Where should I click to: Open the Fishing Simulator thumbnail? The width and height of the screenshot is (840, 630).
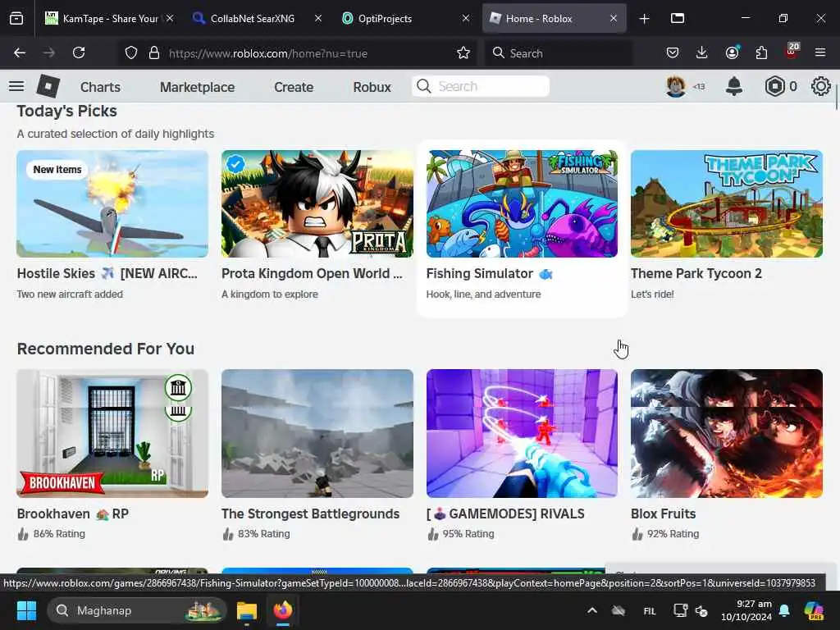[522, 203]
